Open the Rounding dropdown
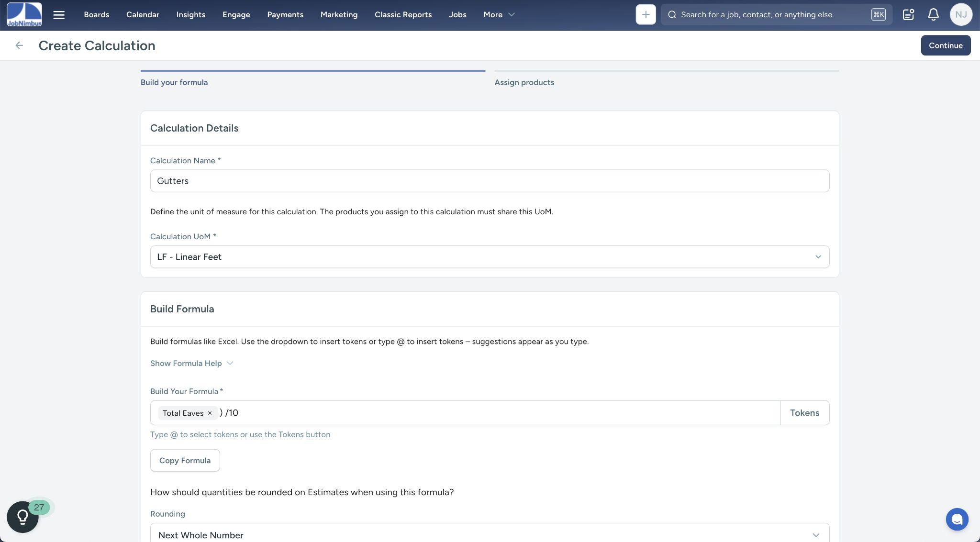Viewport: 980px width, 542px height. [489, 535]
